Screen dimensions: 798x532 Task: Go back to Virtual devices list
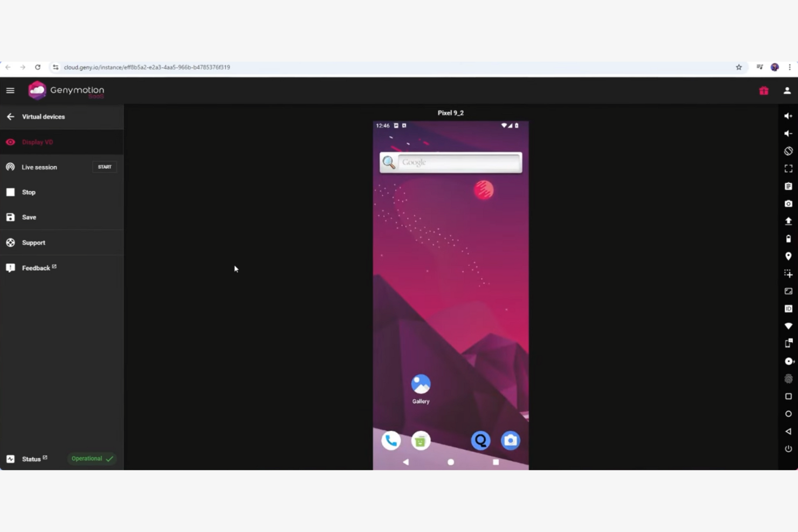coord(10,116)
